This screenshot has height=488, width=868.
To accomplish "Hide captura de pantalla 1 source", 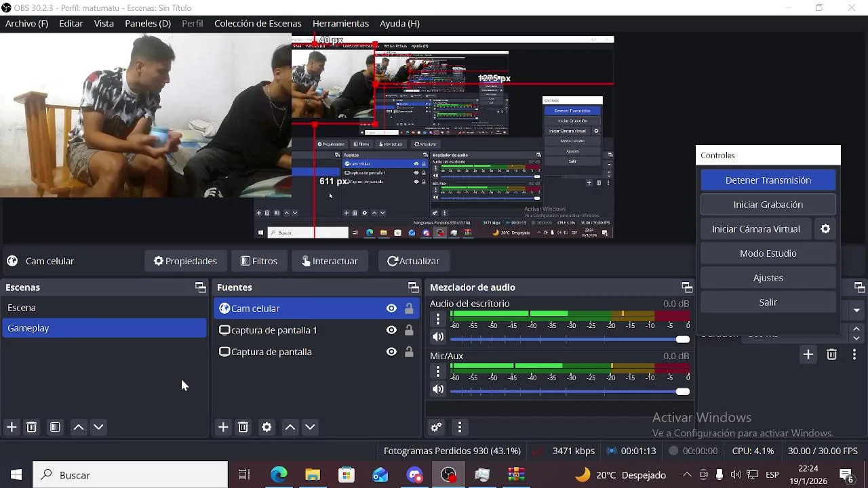I will click(391, 330).
